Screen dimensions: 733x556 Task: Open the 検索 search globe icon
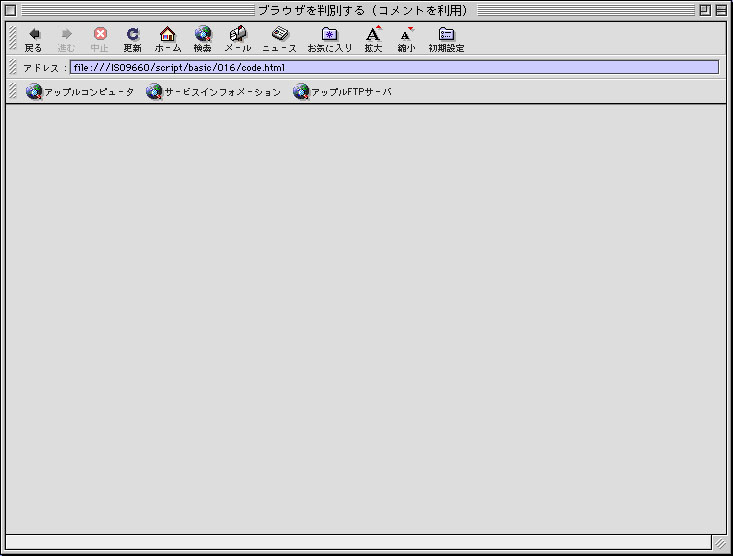point(202,39)
